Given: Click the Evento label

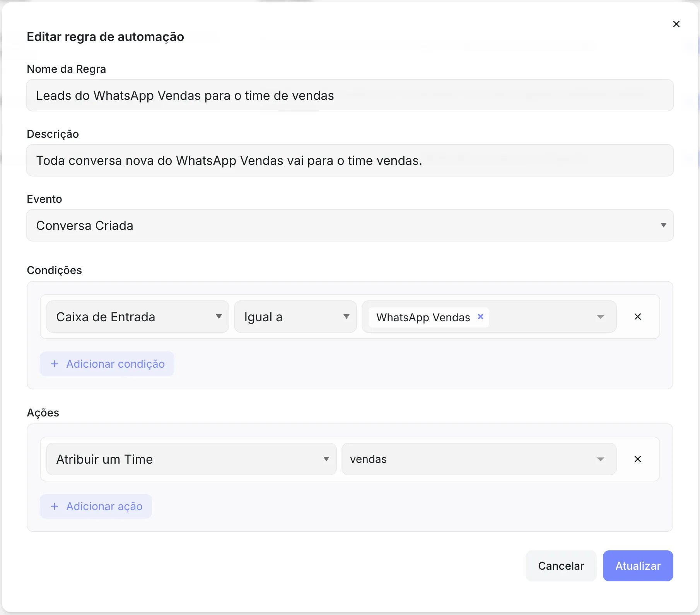Looking at the screenshot, I should pos(44,199).
